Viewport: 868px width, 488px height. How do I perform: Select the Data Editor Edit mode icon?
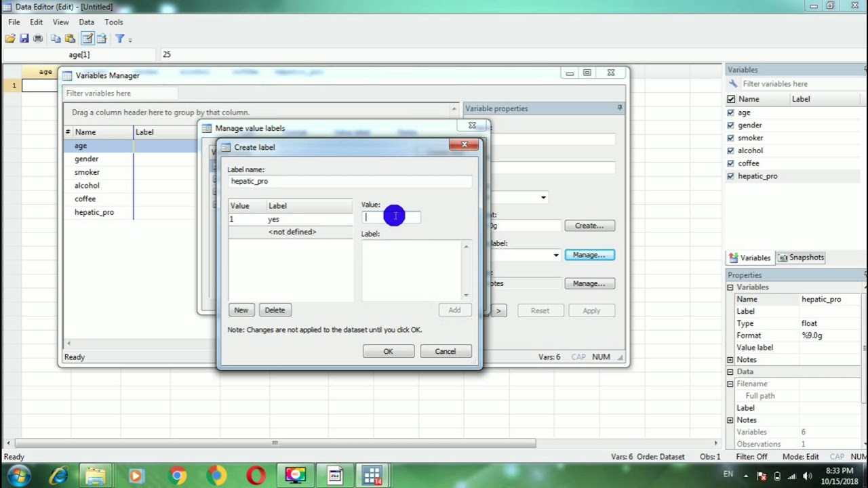coord(87,39)
